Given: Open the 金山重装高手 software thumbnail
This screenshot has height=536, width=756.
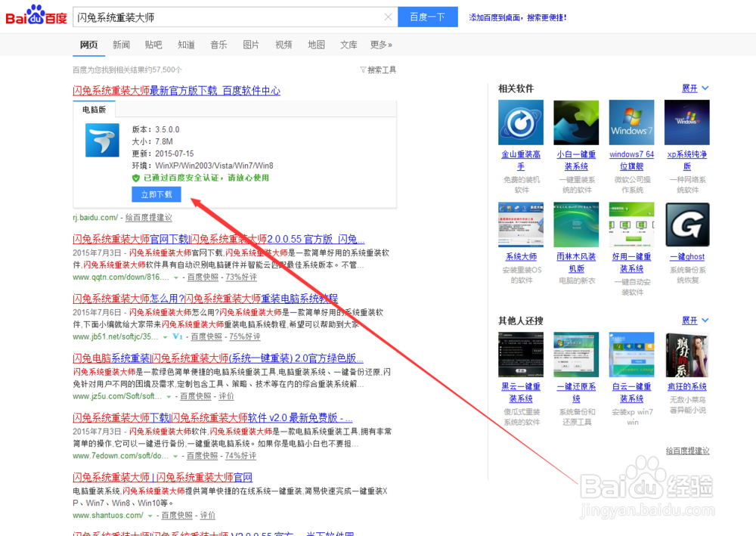Looking at the screenshot, I should click(521, 122).
